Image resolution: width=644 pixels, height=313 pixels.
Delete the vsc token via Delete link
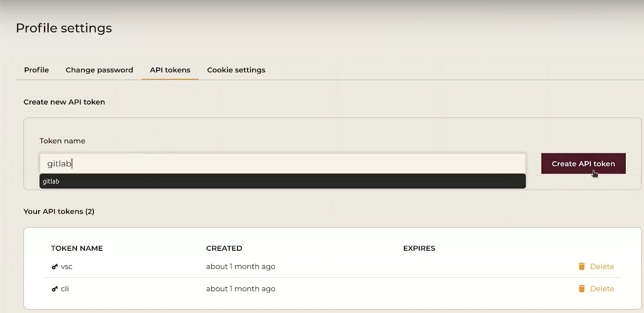(602, 266)
